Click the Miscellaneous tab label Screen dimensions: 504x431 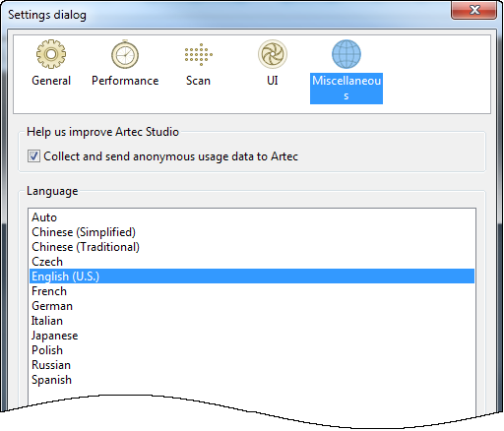tap(346, 89)
